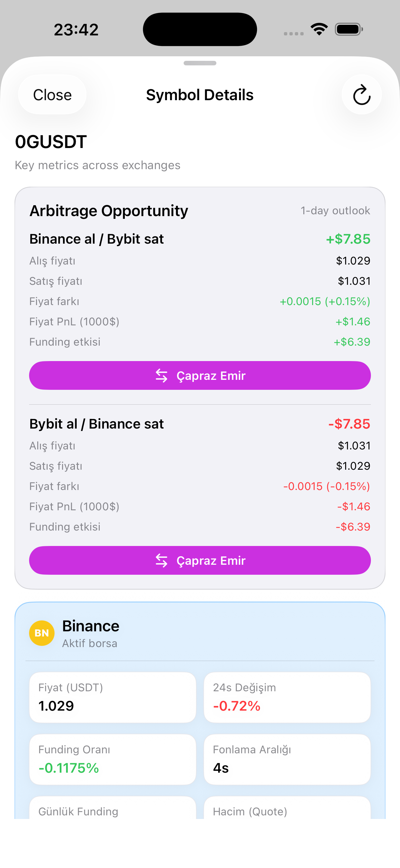The image size is (400, 868).
Task: Tap the Günlük Funding card
Action: click(113, 809)
